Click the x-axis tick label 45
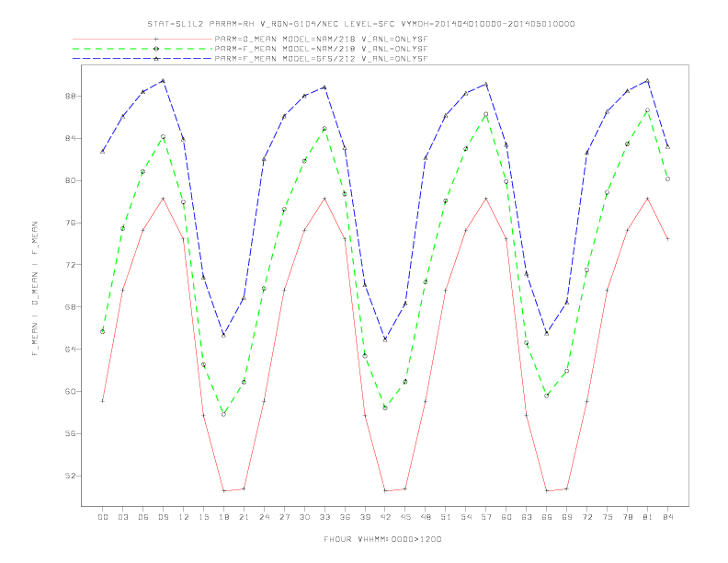Viewport: 728px width, 563px height. [x=405, y=517]
